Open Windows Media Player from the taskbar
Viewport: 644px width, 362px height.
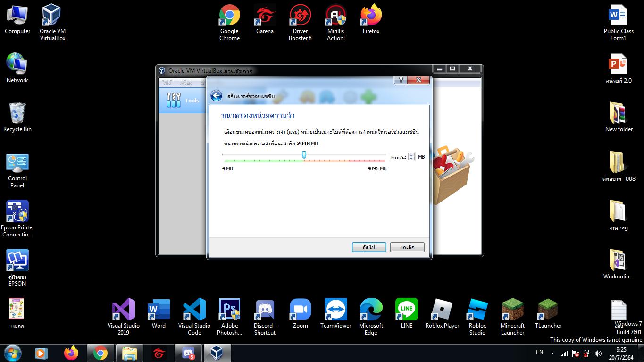coord(42,353)
